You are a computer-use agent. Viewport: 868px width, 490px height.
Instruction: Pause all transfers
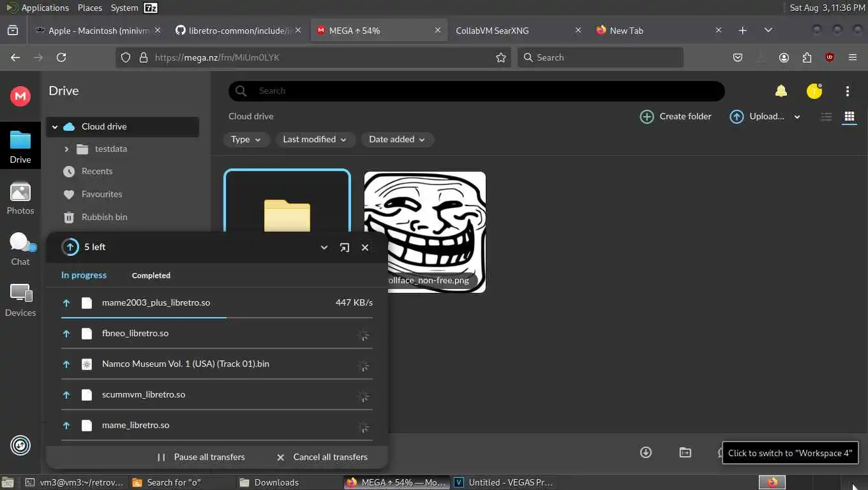tap(201, 457)
